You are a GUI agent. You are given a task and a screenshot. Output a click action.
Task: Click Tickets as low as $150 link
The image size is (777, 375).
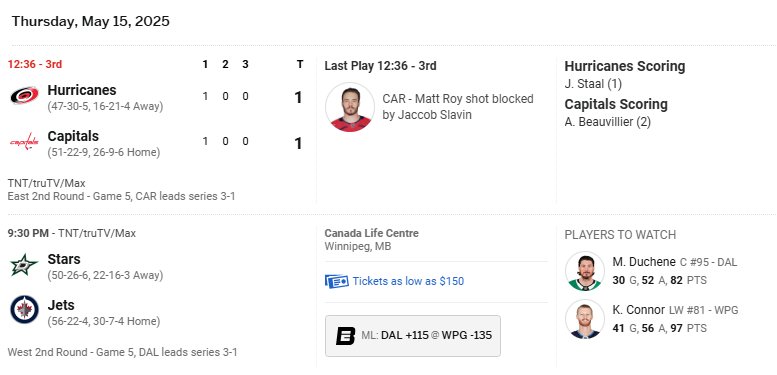pyautogui.click(x=408, y=281)
